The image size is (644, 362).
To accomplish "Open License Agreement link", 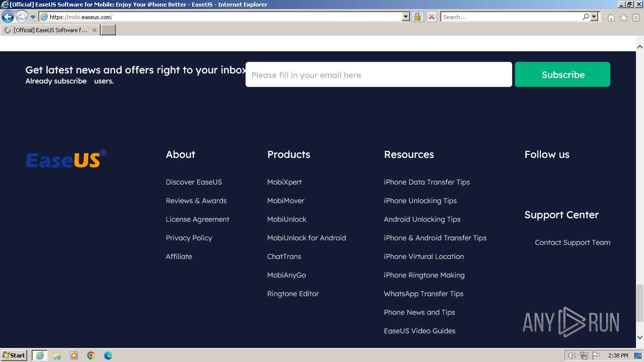I will click(198, 219).
